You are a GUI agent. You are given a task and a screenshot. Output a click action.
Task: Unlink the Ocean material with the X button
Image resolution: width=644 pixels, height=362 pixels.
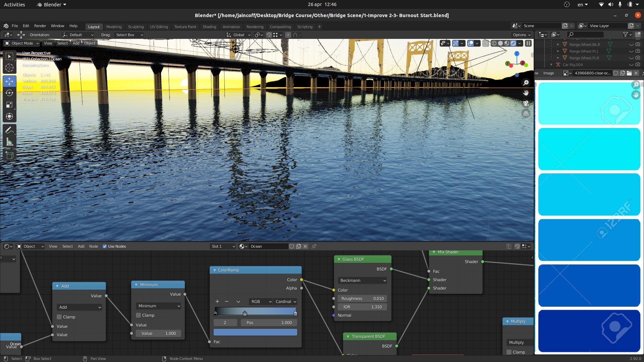[x=305, y=246]
